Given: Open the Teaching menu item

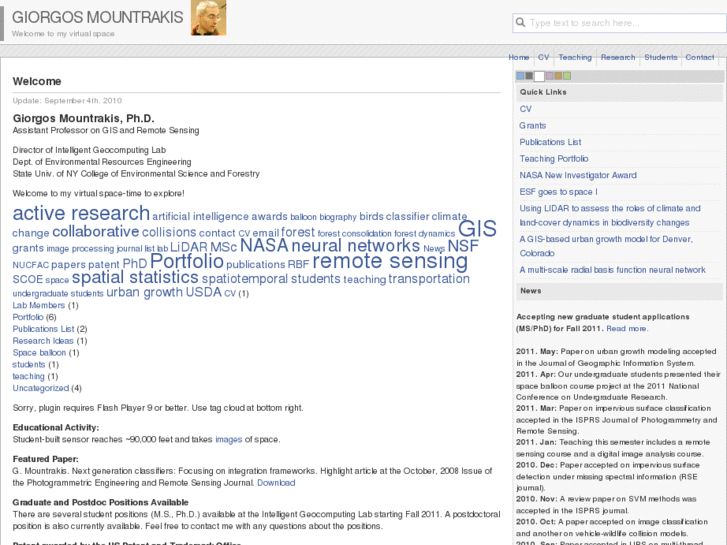Looking at the screenshot, I should point(575,57).
